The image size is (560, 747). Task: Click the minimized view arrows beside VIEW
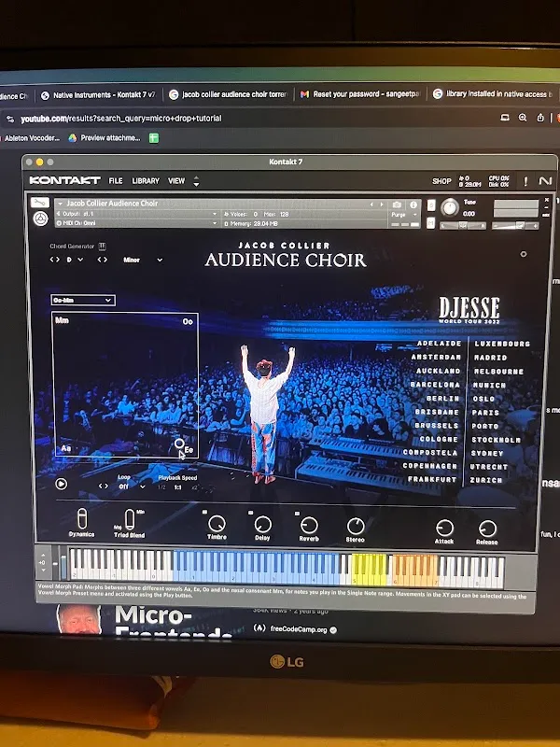196,181
